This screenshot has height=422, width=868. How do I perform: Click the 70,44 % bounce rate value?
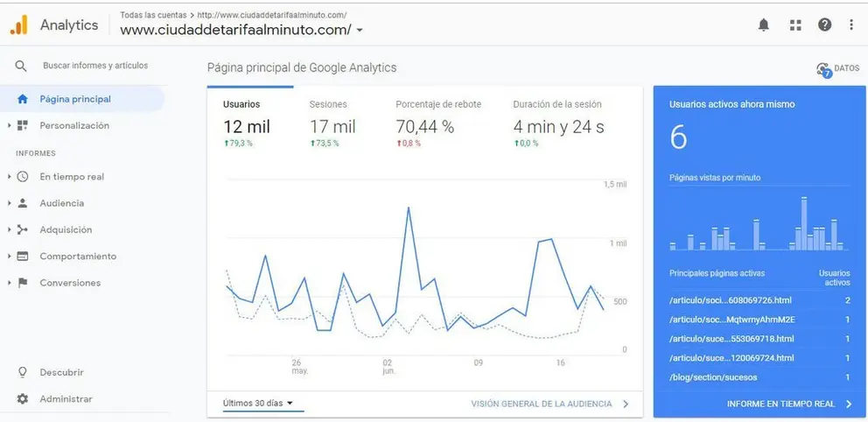coord(424,126)
